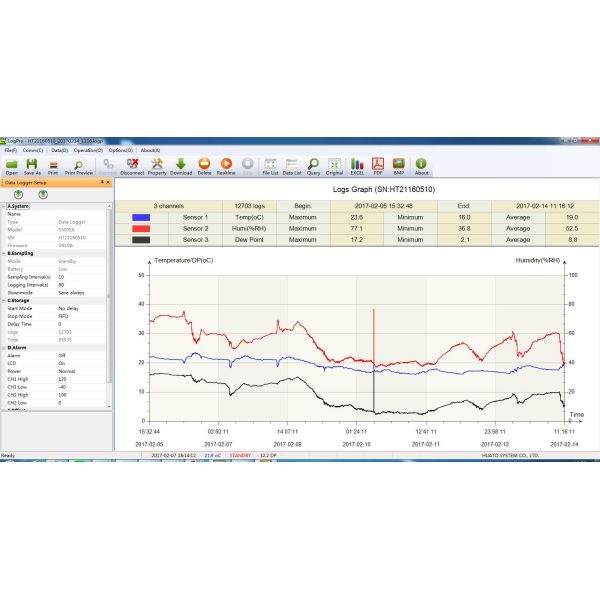This screenshot has height=600, width=600.
Task: Select the Delay Time value field
Action: [x=81, y=324]
